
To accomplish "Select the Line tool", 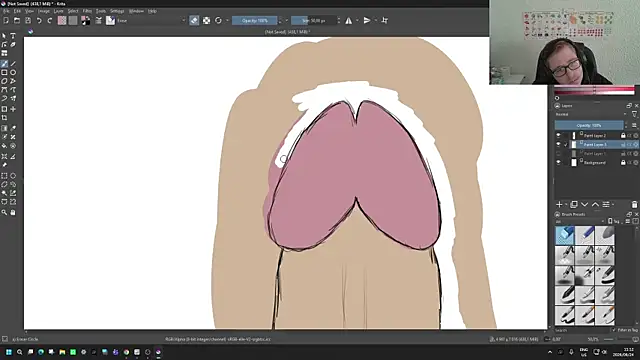I will click(13, 64).
